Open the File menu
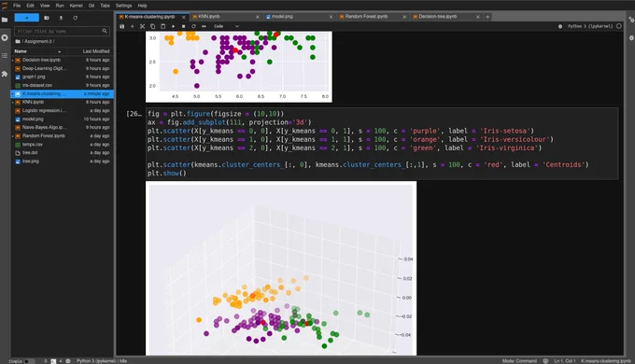This screenshot has width=635, height=364. (17, 6)
